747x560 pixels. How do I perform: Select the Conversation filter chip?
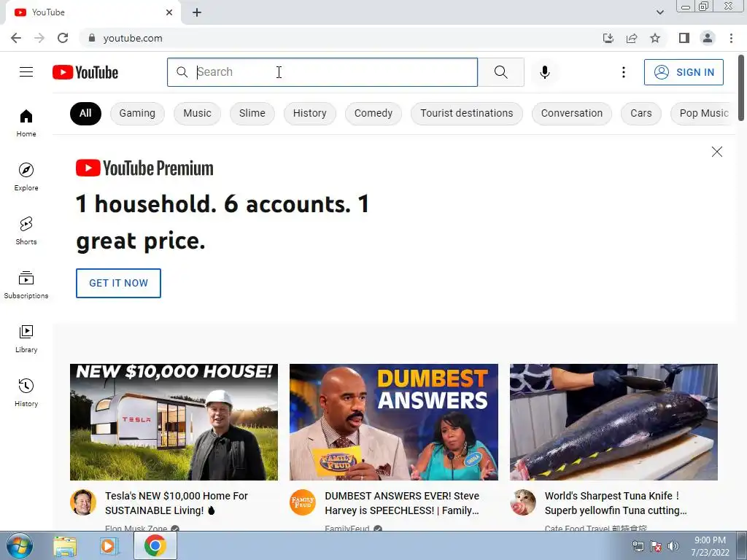(x=572, y=113)
